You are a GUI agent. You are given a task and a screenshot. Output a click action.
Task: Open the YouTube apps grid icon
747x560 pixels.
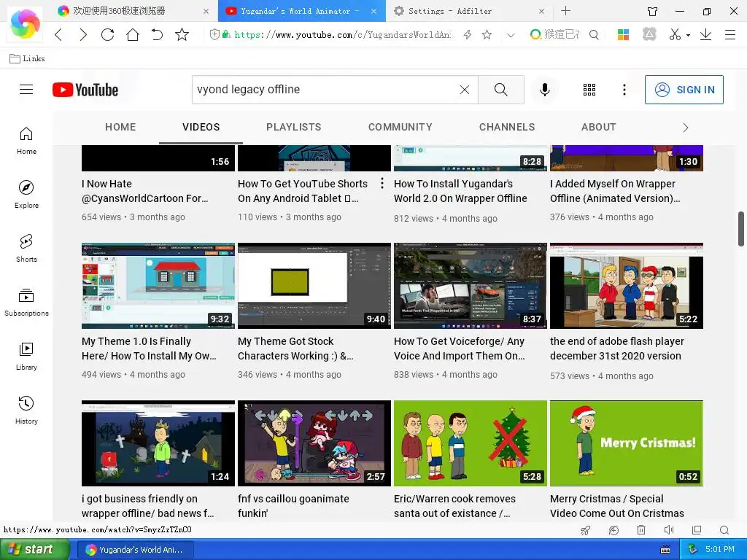tap(589, 90)
